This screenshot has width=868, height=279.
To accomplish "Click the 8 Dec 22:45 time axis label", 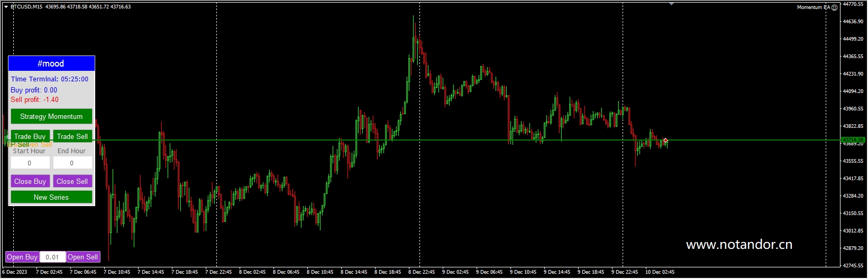I will point(422,272).
